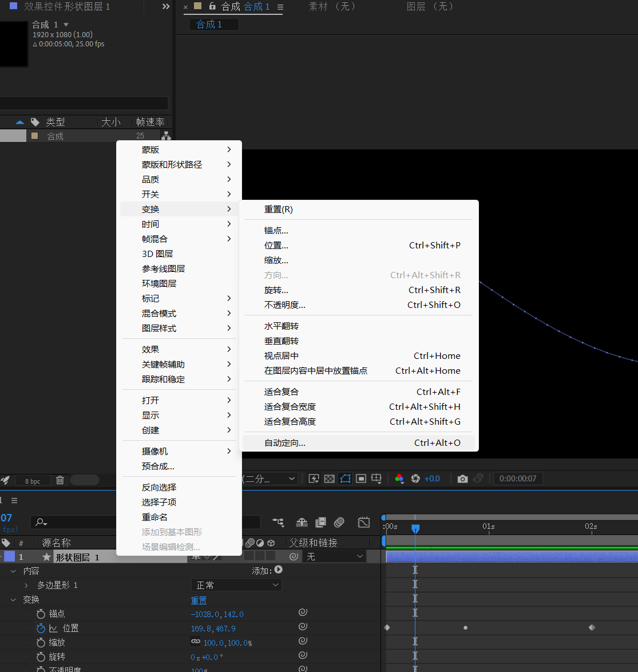Choose 在图层内容中居中放置锚点
The width and height of the screenshot is (638, 672).
point(358,371)
